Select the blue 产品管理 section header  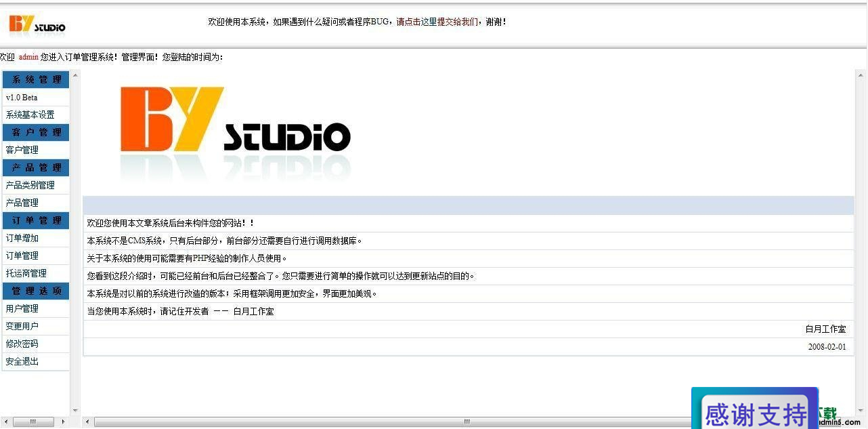click(36, 167)
